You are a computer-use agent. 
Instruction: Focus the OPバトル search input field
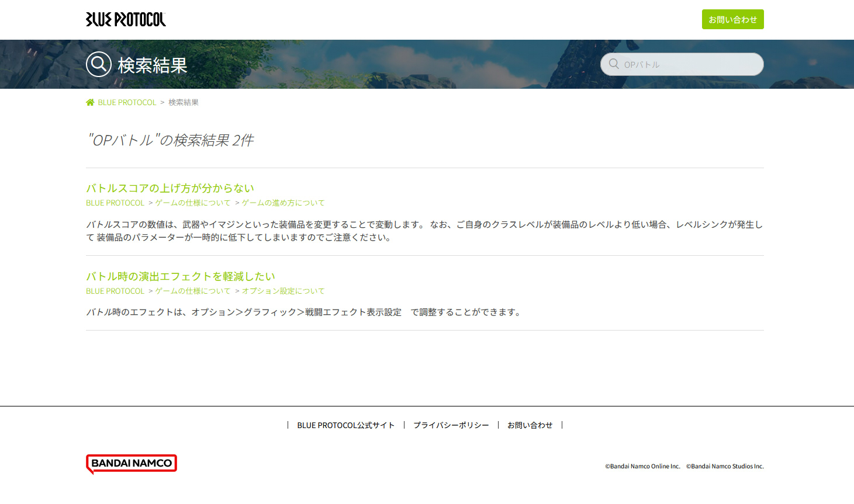[682, 64]
